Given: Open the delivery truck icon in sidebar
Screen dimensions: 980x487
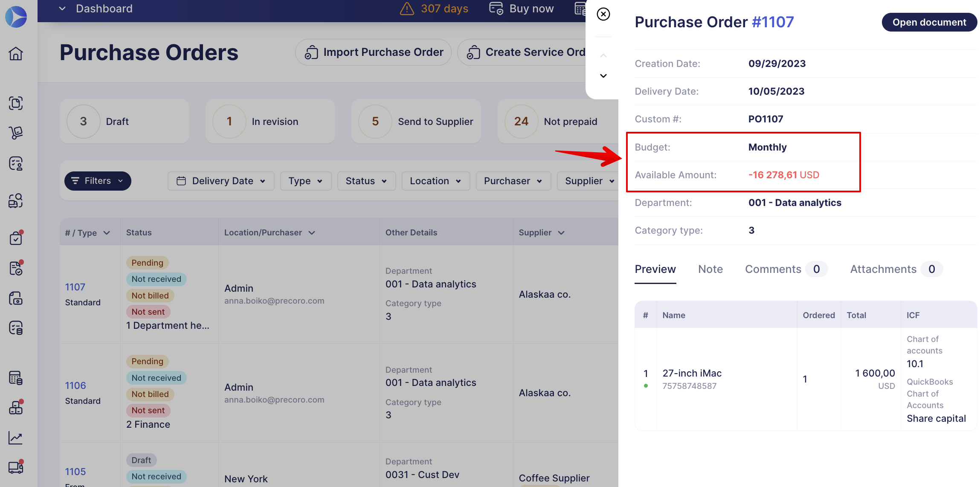Looking at the screenshot, I should pyautogui.click(x=16, y=467).
